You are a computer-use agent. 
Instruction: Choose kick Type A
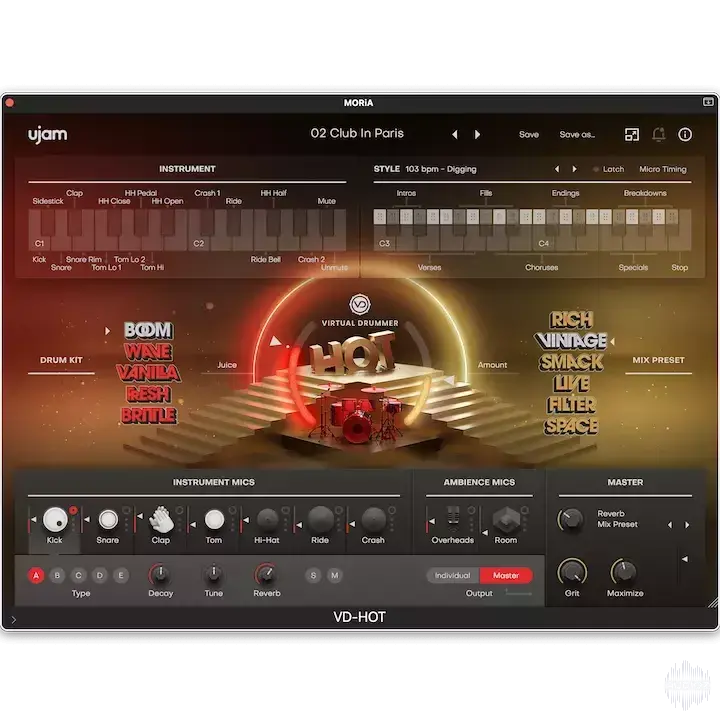[x=36, y=575]
